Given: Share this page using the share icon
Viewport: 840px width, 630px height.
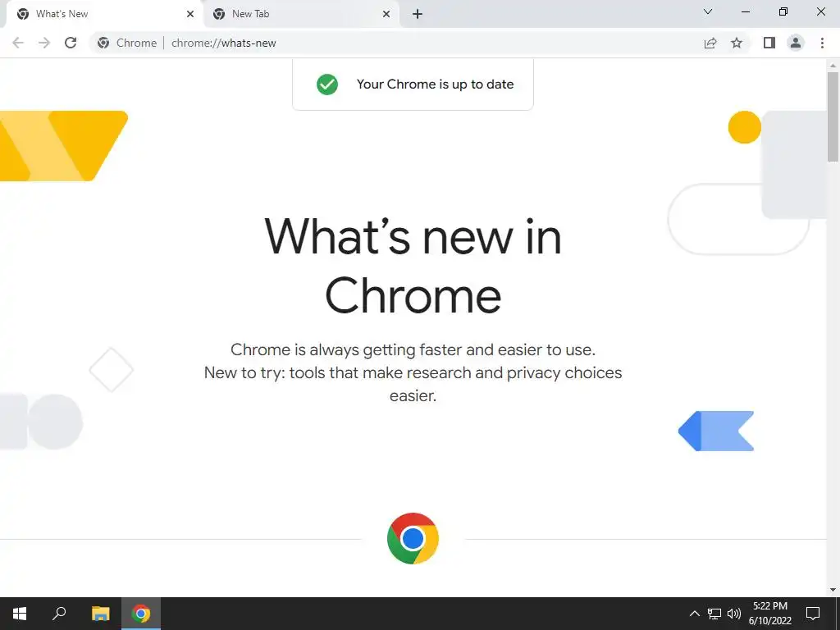Looking at the screenshot, I should tap(710, 43).
